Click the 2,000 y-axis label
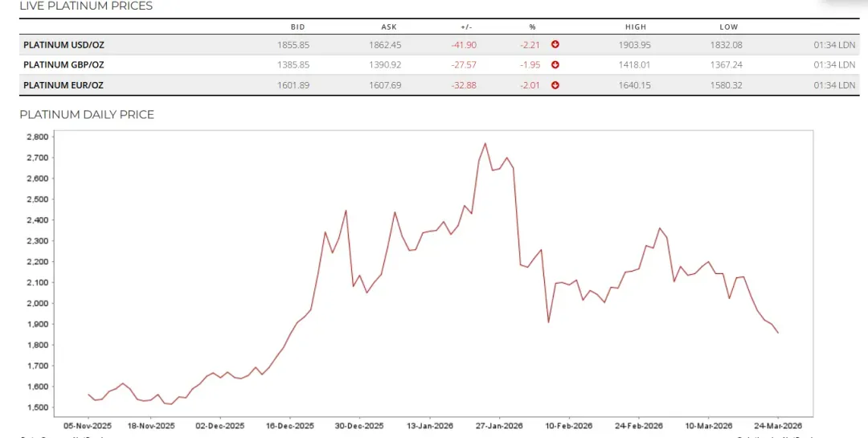This screenshot has height=438, width=868. (38, 304)
